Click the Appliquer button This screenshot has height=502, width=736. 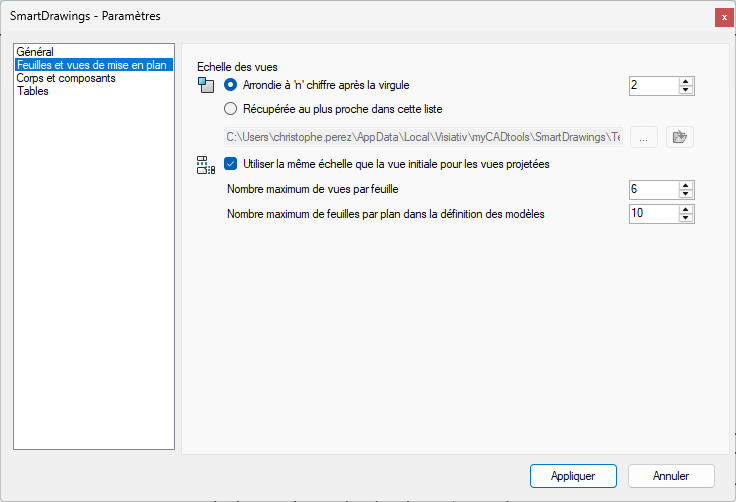pyautogui.click(x=573, y=476)
